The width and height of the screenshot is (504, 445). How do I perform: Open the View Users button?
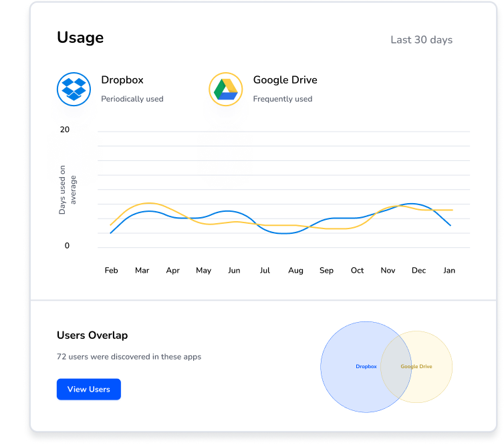coord(89,389)
